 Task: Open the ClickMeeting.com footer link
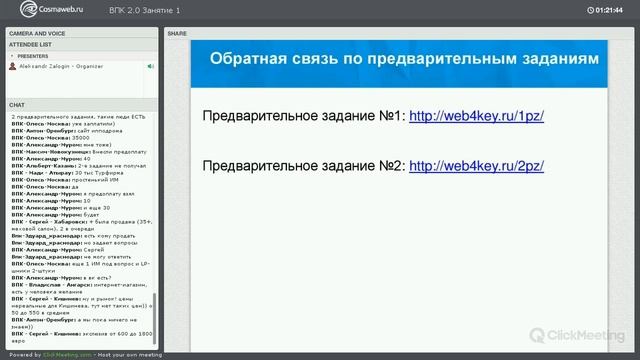pyautogui.click(x=67, y=355)
